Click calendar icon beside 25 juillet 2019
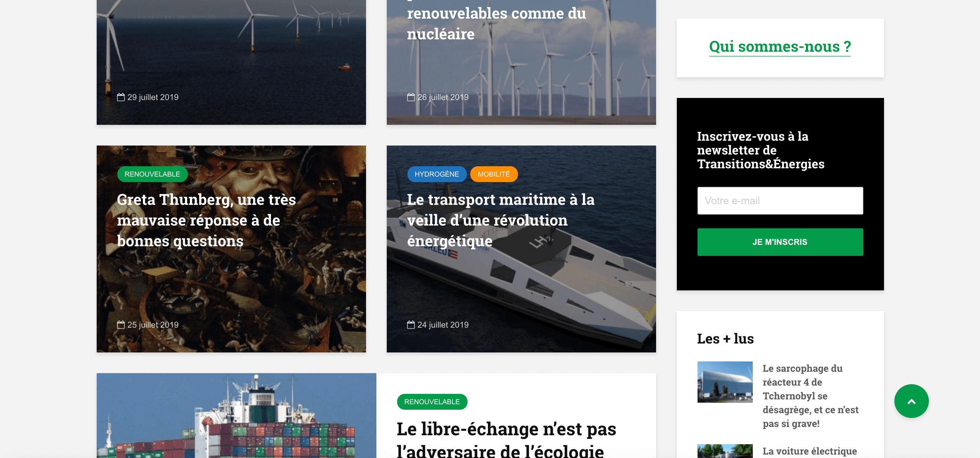This screenshot has width=980, height=458. point(121,325)
